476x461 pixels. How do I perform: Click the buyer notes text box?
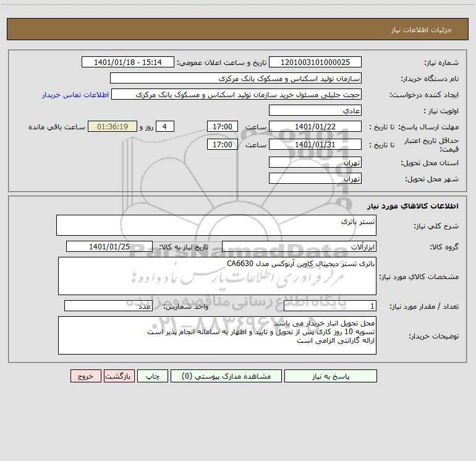pos(217,335)
